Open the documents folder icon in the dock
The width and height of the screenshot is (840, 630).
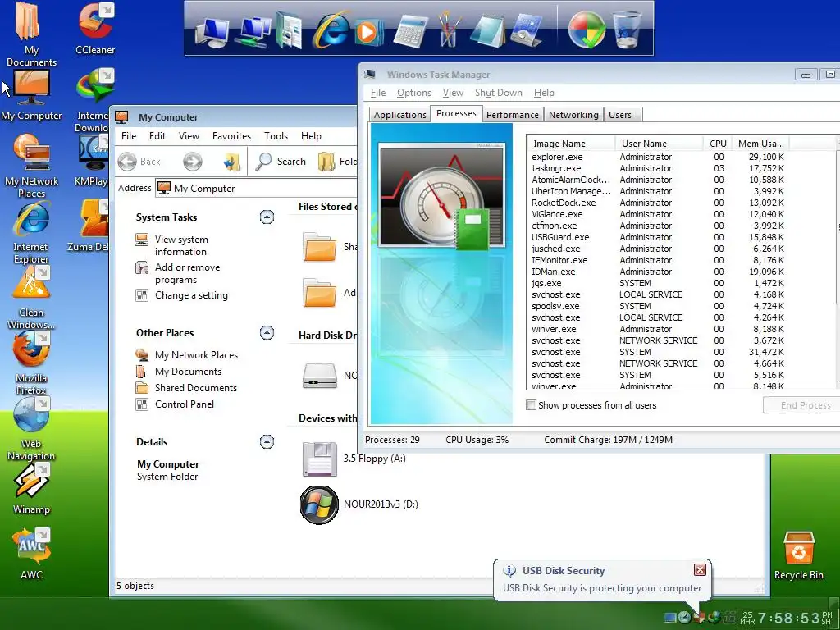pyautogui.click(x=290, y=31)
